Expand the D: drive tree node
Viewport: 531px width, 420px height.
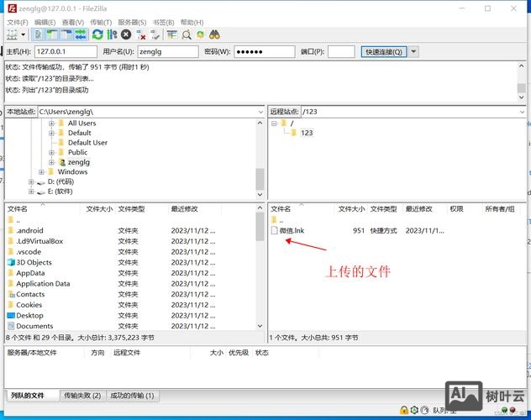click(32, 181)
